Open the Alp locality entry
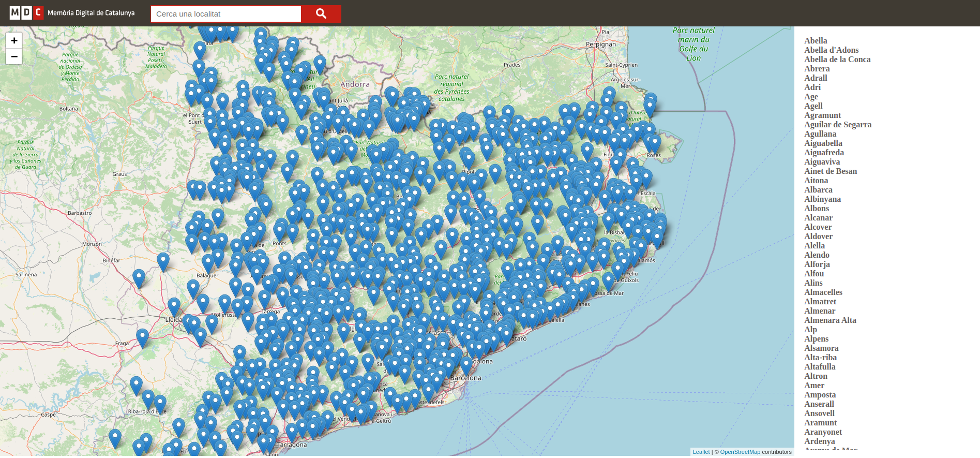This screenshot has width=980, height=458. point(810,330)
